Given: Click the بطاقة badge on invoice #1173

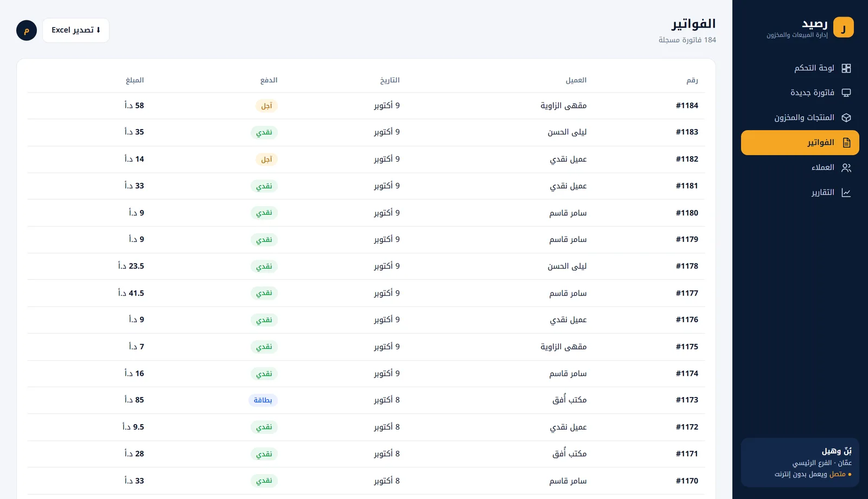Looking at the screenshot, I should 263,400.
